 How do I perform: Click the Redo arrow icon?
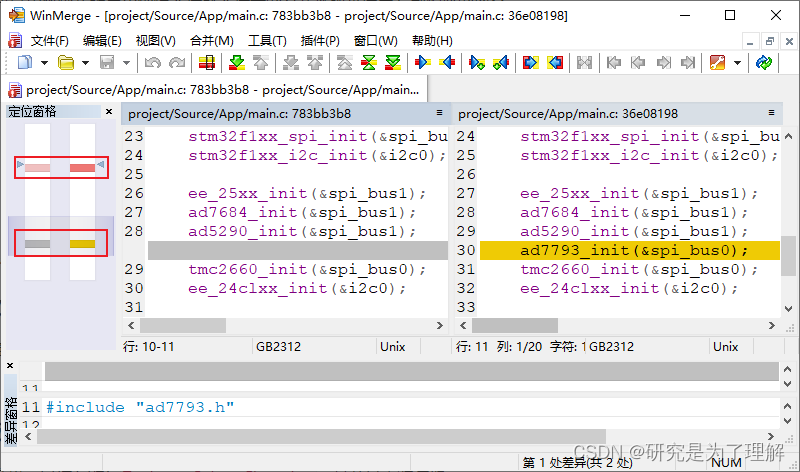[177, 63]
